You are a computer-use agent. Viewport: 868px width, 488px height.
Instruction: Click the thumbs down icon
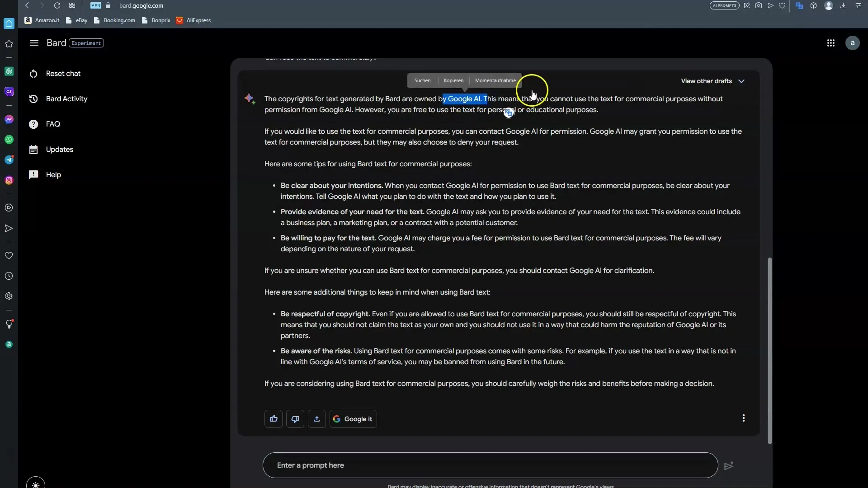[x=295, y=419]
